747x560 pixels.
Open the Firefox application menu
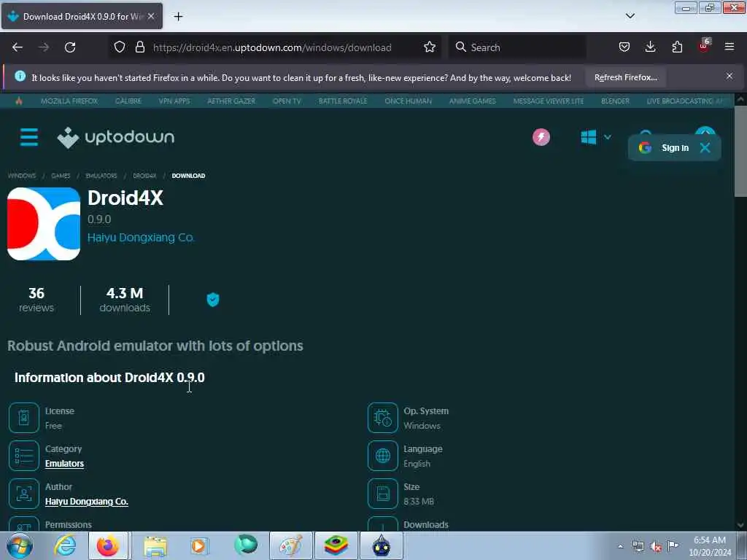point(729,47)
